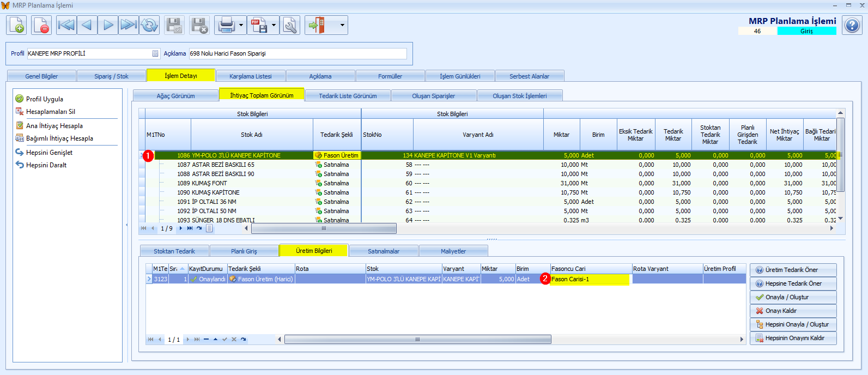868x375 pixels.
Task: Switch to the Genel Bilgiler tab
Action: [x=41, y=76]
